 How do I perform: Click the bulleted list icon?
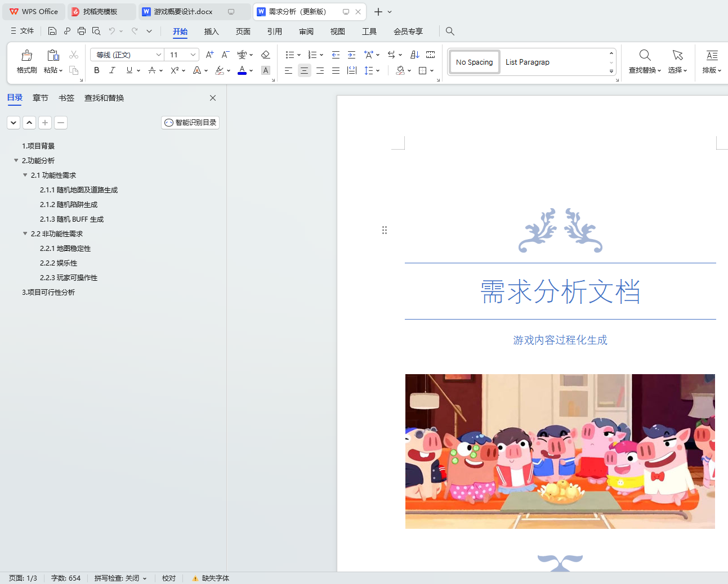(290, 55)
